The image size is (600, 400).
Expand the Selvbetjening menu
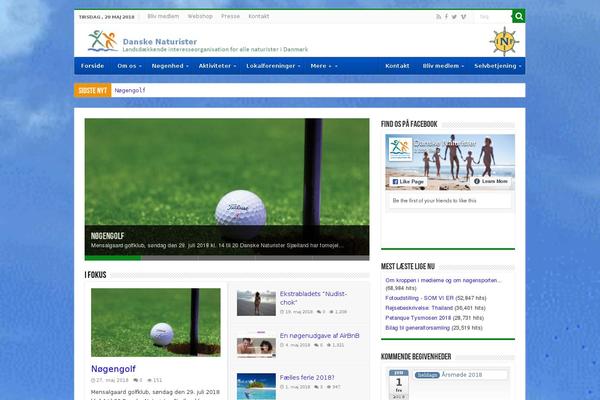pyautogui.click(x=497, y=66)
